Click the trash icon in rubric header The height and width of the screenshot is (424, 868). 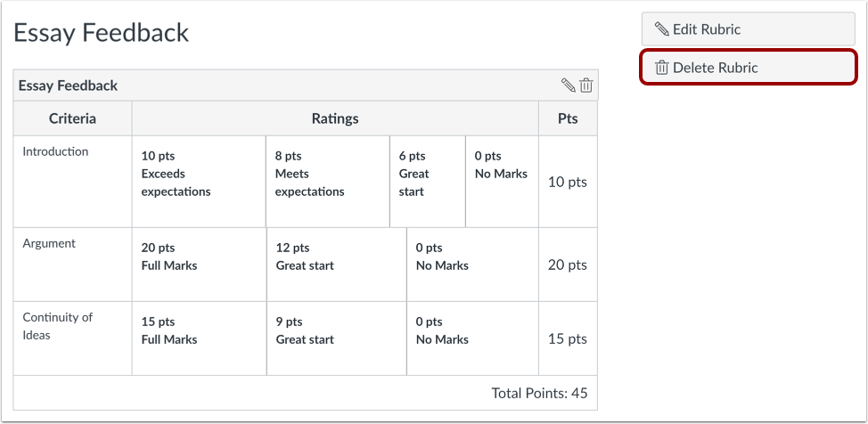[586, 86]
